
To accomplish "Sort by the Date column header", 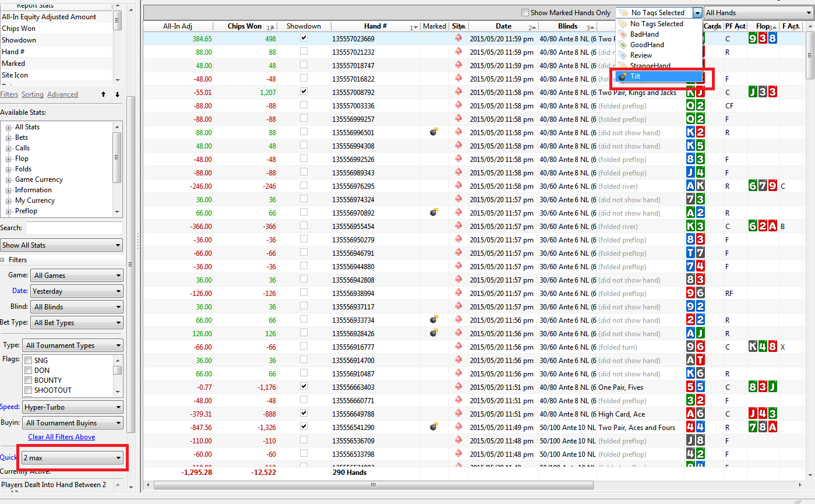I will point(503,26).
